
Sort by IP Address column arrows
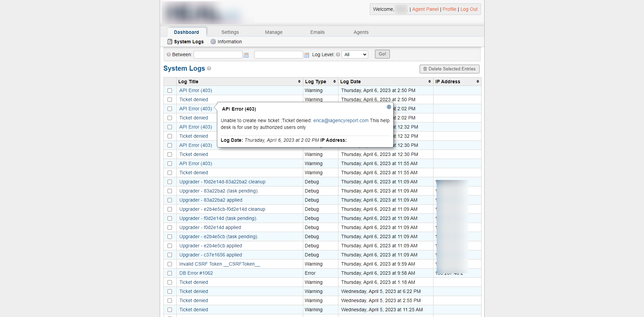click(478, 82)
